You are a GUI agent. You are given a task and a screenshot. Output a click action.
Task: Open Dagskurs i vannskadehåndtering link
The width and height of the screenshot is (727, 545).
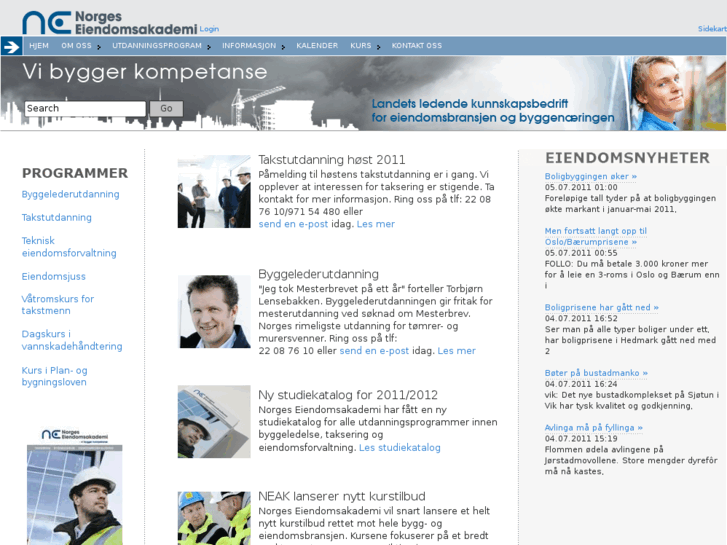(72, 340)
